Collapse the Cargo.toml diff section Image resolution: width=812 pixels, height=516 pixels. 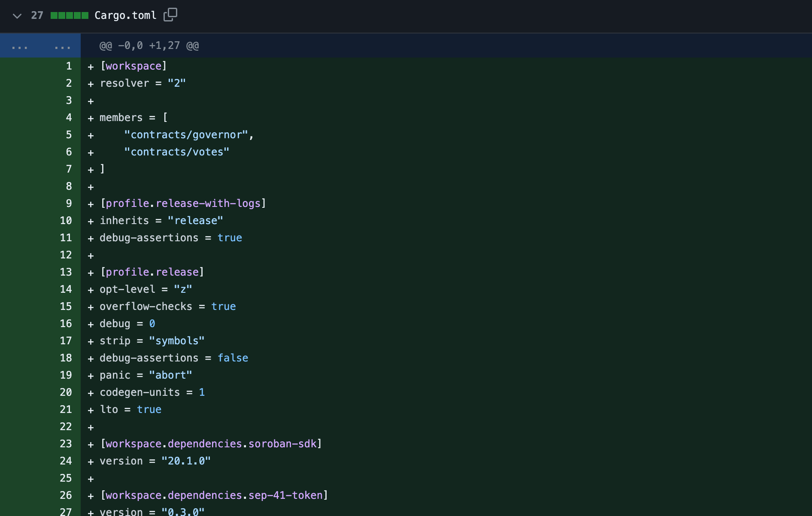(x=16, y=15)
